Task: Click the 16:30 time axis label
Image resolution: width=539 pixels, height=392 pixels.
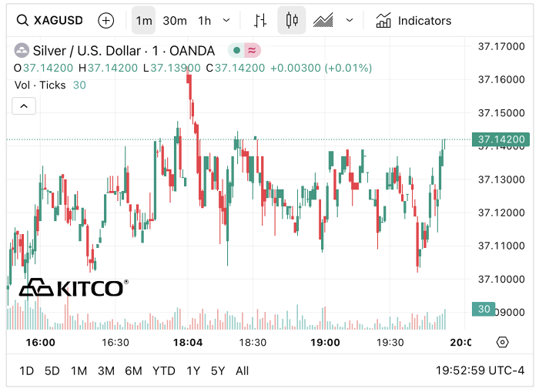Action: coord(115,343)
